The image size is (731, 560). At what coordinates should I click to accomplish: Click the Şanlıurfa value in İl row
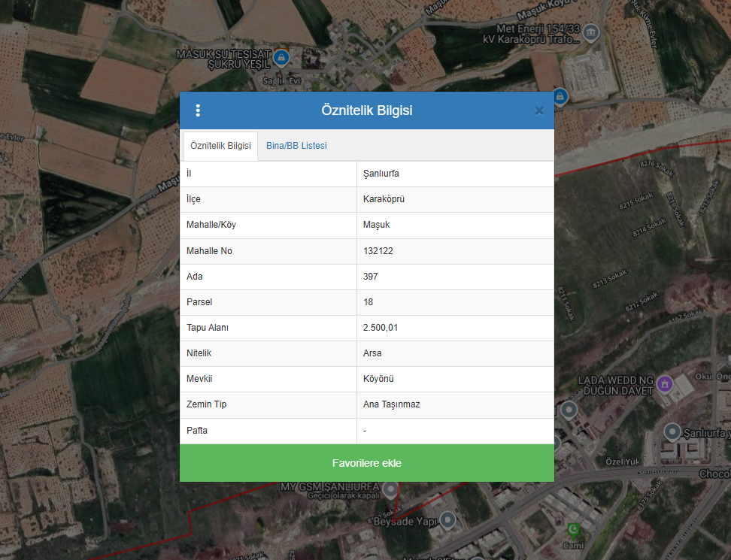pos(381,174)
